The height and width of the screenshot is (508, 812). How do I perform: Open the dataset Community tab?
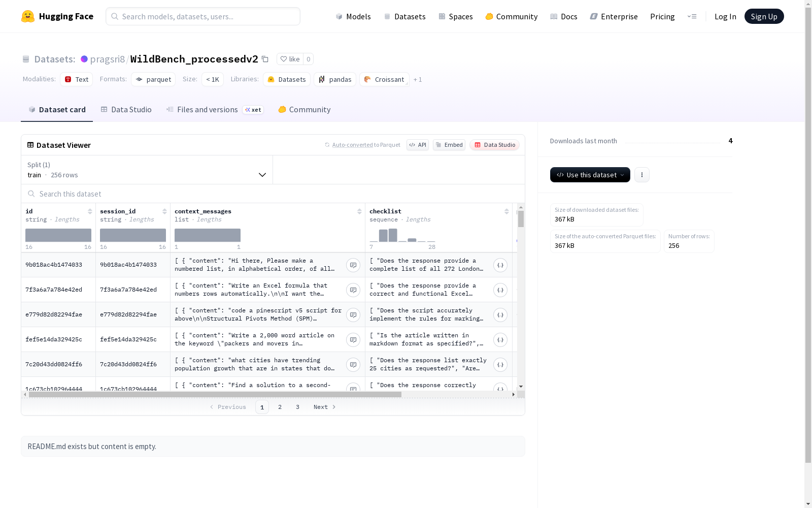(x=304, y=110)
